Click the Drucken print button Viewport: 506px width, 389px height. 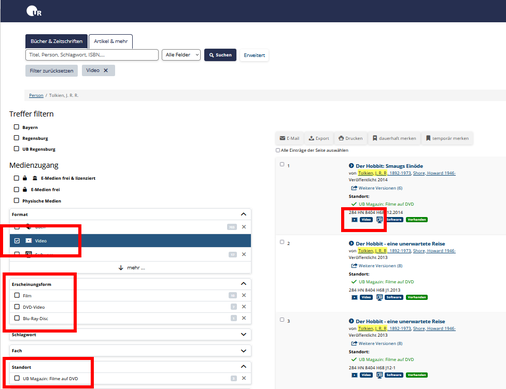(x=351, y=138)
